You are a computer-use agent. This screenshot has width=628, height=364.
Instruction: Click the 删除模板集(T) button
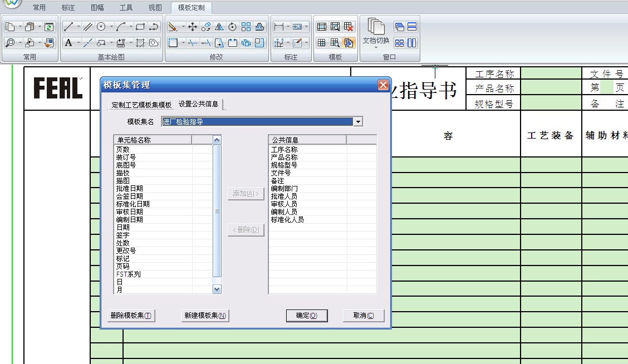point(131,316)
